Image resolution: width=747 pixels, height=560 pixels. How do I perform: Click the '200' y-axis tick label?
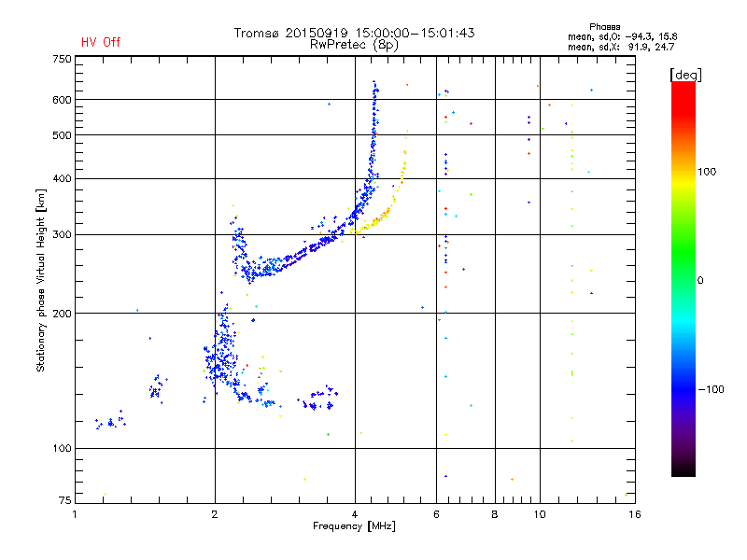[x=62, y=314]
